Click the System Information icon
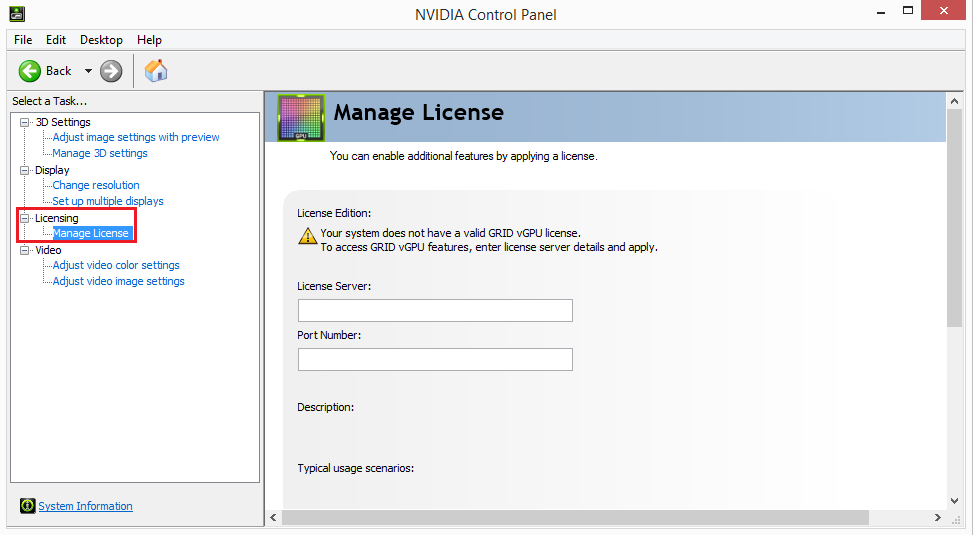 click(27, 506)
